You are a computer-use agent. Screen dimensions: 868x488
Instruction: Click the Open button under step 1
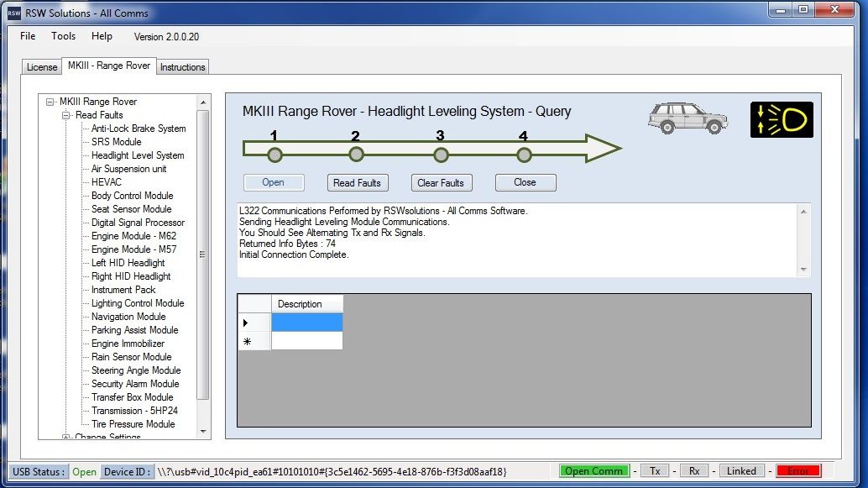tap(274, 182)
